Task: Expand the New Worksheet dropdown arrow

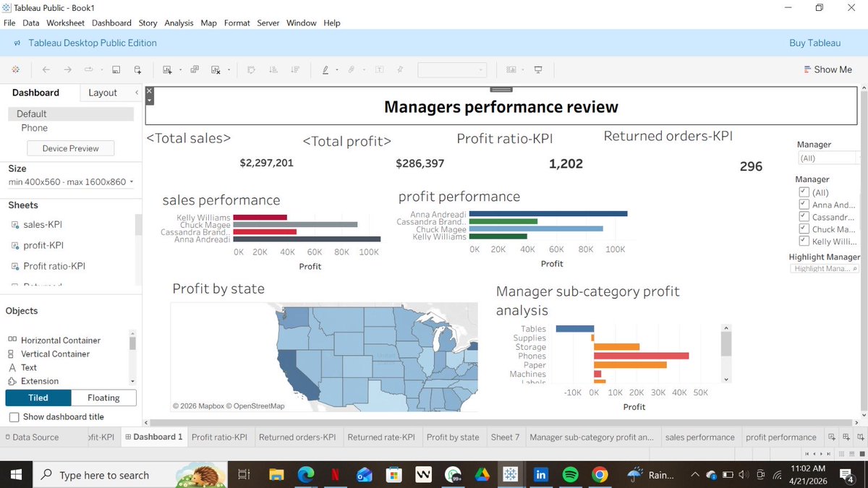Action: pos(180,69)
